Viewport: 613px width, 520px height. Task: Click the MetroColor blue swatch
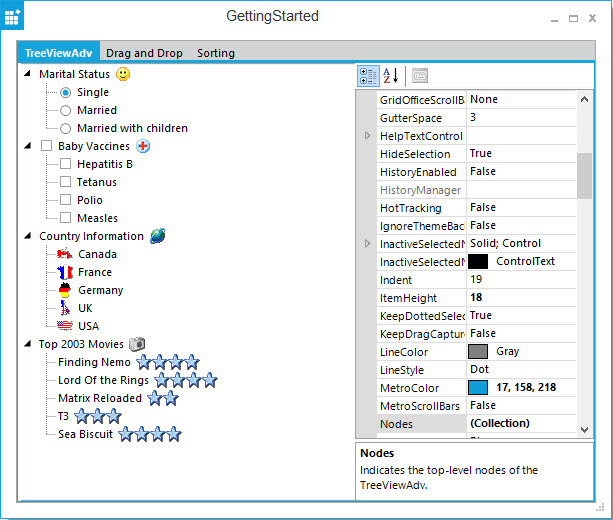coord(477,388)
